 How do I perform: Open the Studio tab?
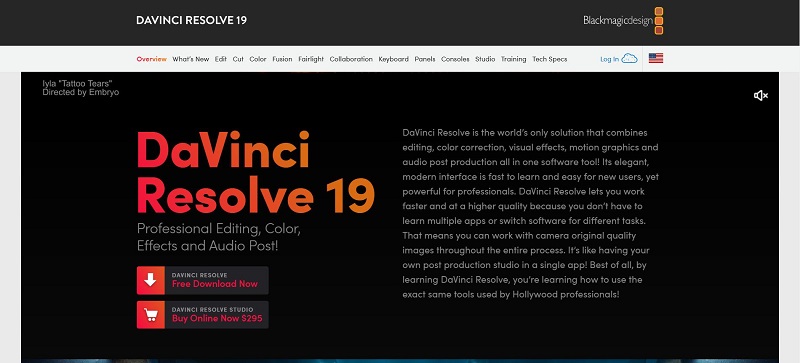[x=485, y=59]
